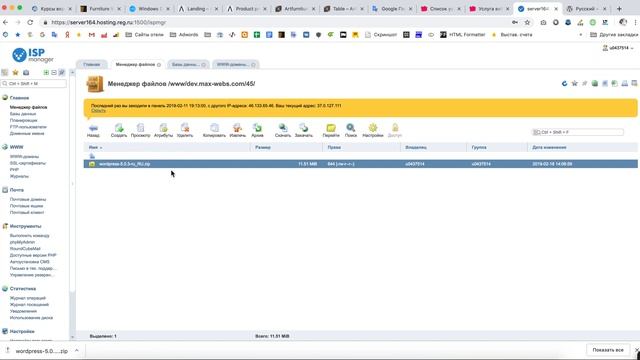
Task: Click the pin icon in the file manager header
Action: [584, 83]
